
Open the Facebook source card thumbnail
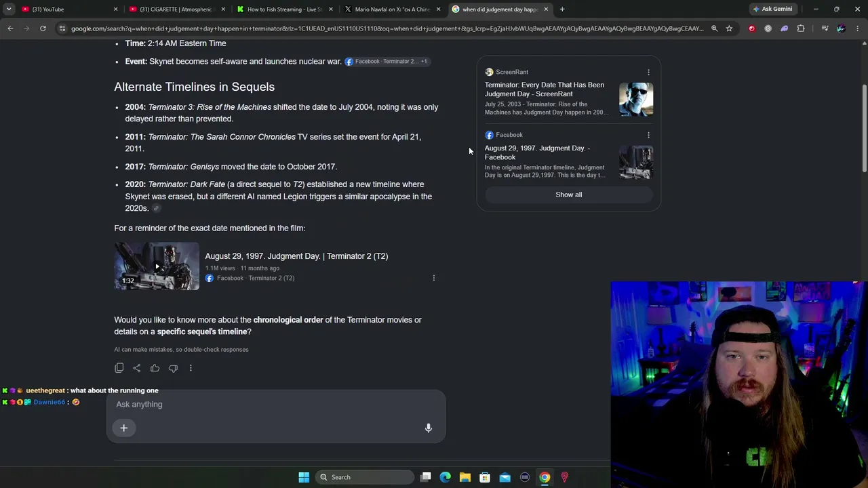(636, 163)
